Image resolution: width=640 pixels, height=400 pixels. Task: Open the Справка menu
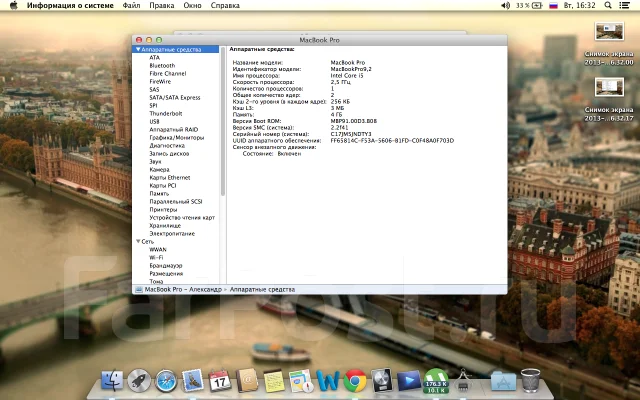coord(225,6)
